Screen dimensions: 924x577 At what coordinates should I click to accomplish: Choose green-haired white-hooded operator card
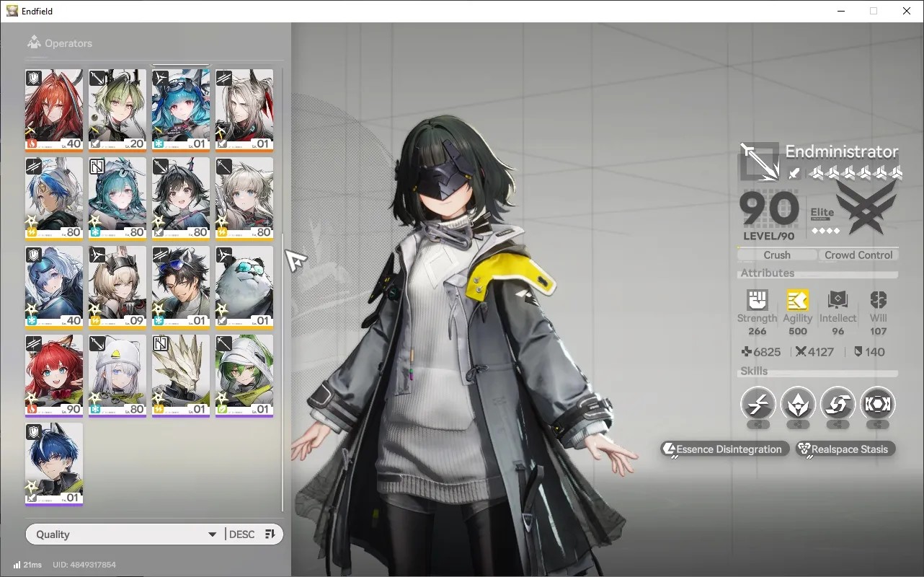pos(244,376)
